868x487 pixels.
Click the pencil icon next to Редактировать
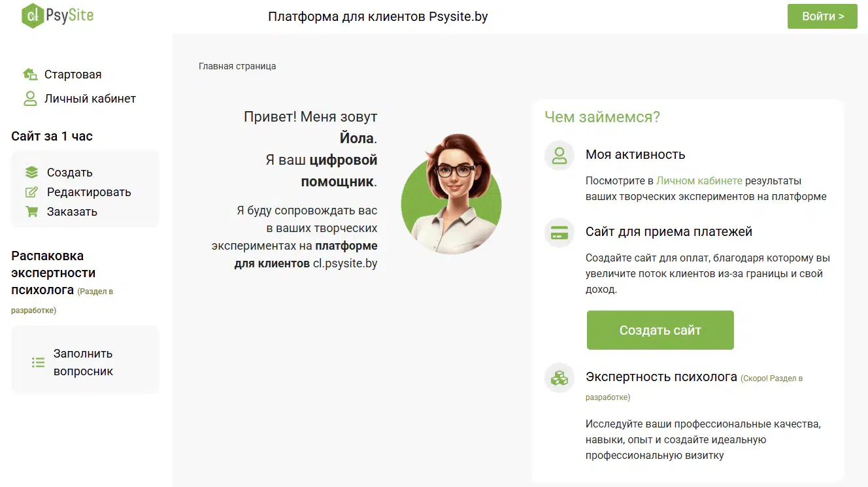[x=31, y=192]
